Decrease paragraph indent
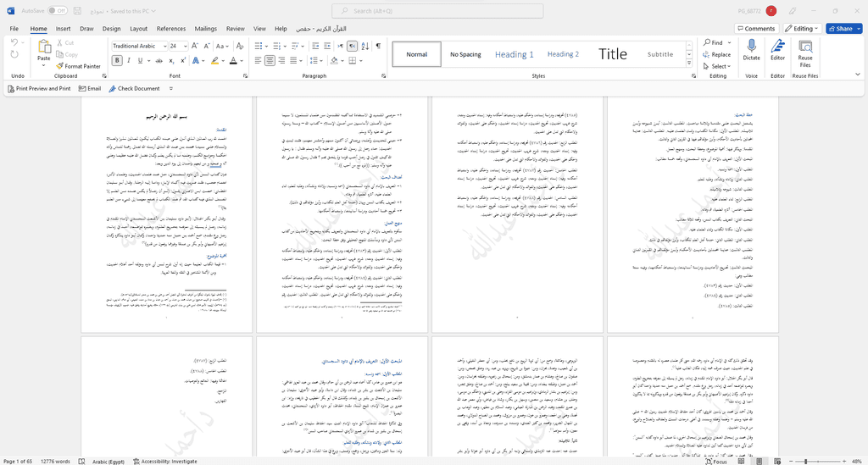Screen dimensions: 868x465 pos(315,46)
